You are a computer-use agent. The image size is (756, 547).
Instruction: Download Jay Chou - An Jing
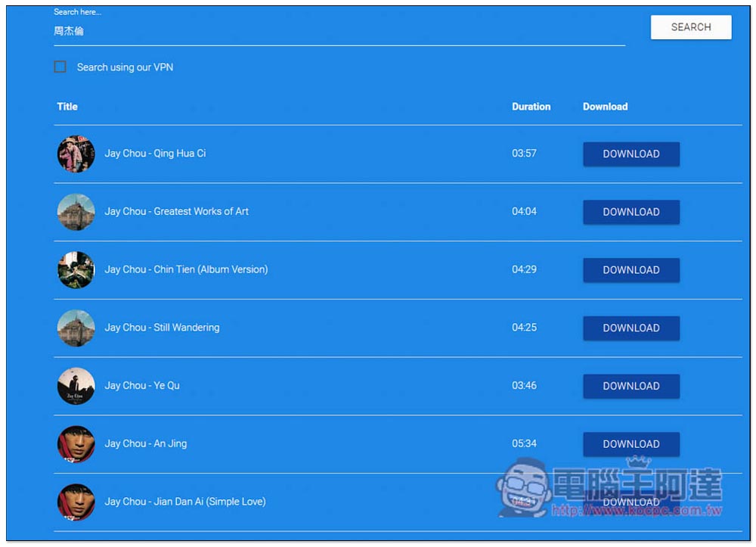click(x=631, y=444)
